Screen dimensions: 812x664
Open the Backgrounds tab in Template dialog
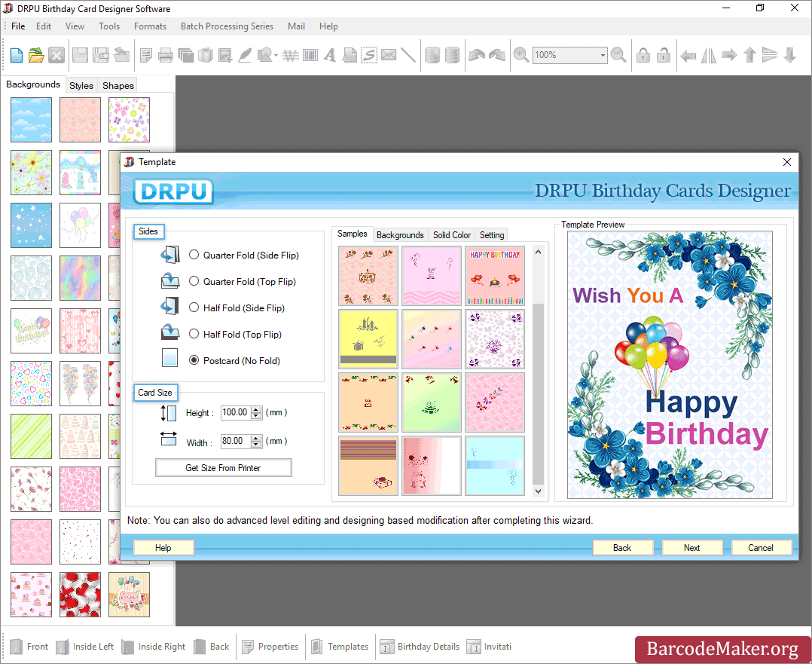[x=400, y=235]
